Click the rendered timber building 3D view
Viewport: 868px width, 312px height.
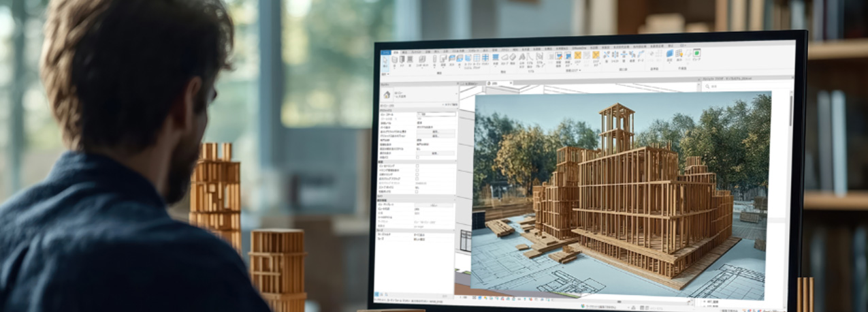pos(622,196)
